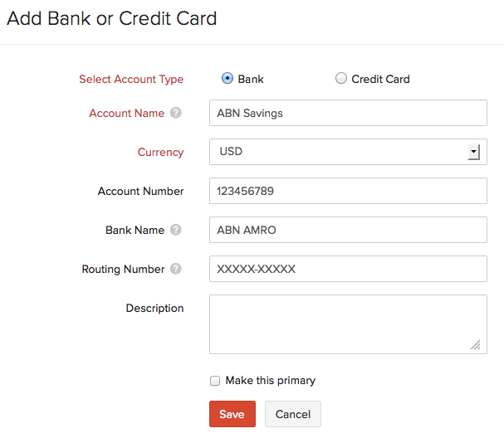This screenshot has height=443, width=504.
Task: Click the help icon beside Routing Number
Action: pyautogui.click(x=176, y=269)
